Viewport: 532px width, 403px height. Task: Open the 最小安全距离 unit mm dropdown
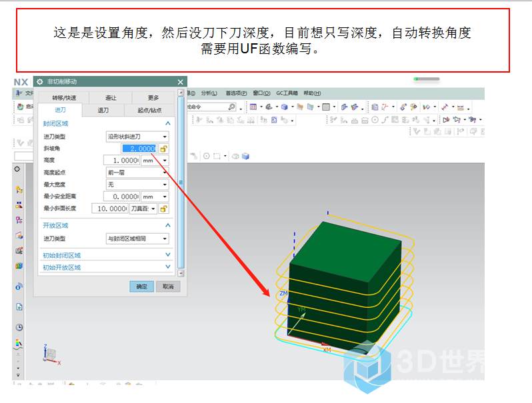[155, 197]
